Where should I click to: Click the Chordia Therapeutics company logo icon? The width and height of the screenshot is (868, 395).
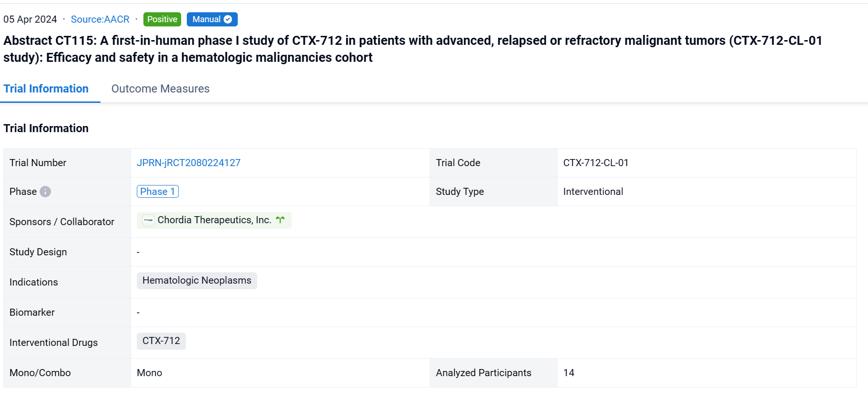click(x=148, y=220)
